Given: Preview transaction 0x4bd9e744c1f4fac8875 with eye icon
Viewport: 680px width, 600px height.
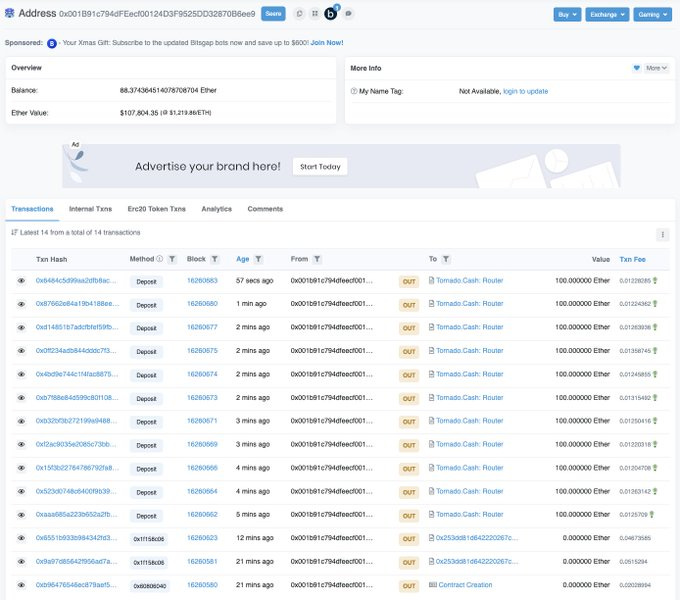Looking at the screenshot, I should pyautogui.click(x=21, y=375).
